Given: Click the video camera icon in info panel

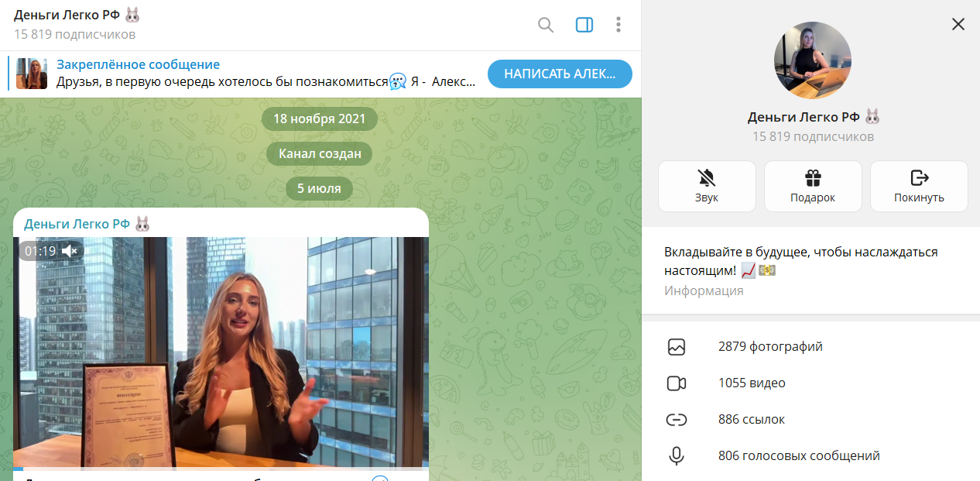Looking at the screenshot, I should pos(677,383).
